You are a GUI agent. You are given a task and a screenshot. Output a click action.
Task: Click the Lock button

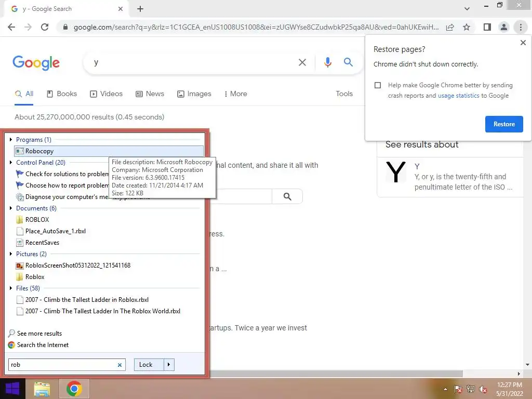[x=149, y=365]
